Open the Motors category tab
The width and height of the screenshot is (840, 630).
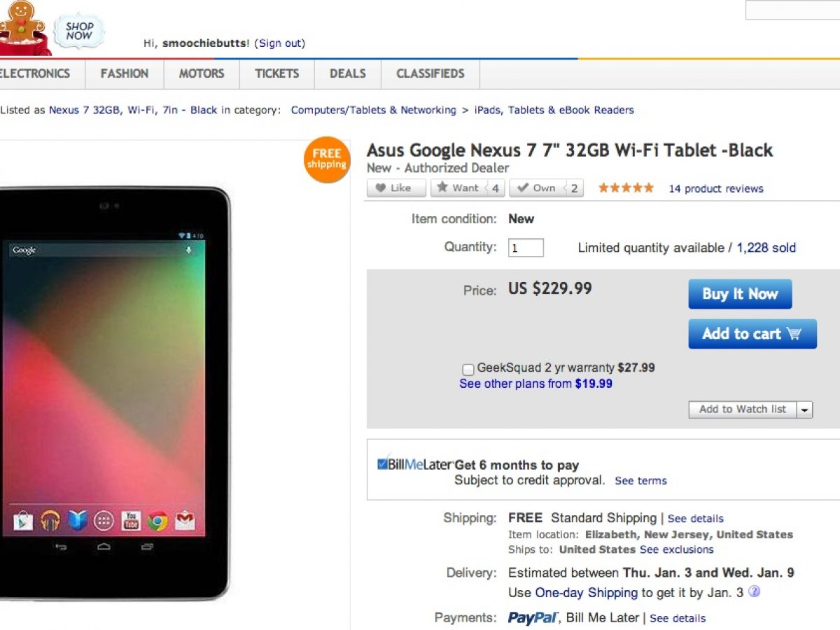click(x=202, y=73)
